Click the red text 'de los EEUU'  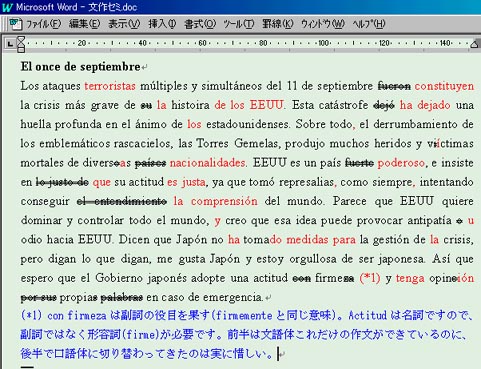[249, 105]
